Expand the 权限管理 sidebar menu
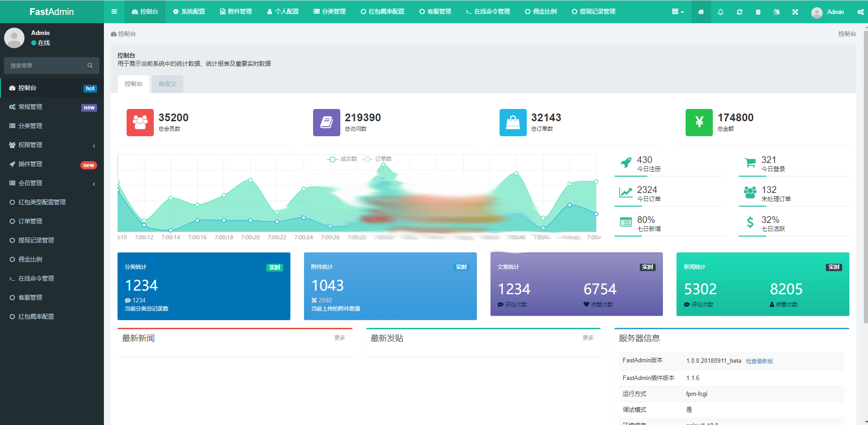Image resolution: width=868 pixels, height=425 pixels. [52, 145]
